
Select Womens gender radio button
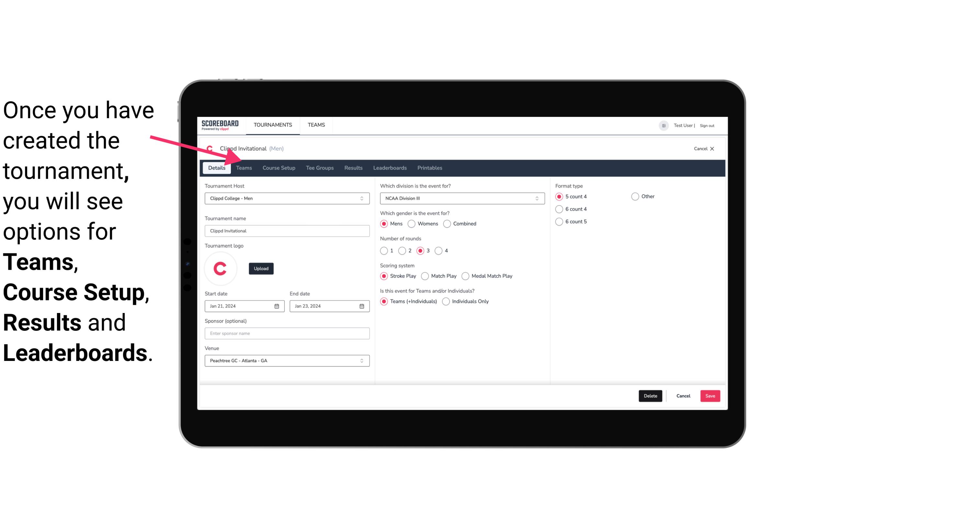pyautogui.click(x=412, y=224)
